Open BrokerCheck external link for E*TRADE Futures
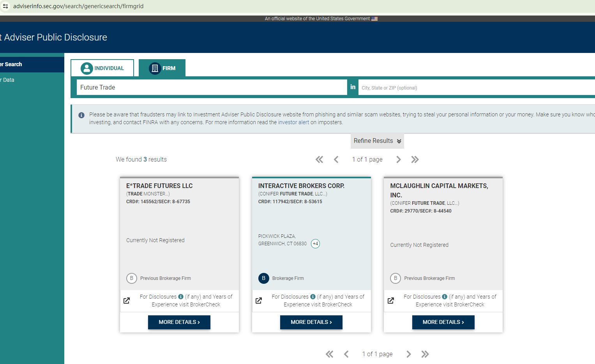595x364 pixels. click(127, 301)
